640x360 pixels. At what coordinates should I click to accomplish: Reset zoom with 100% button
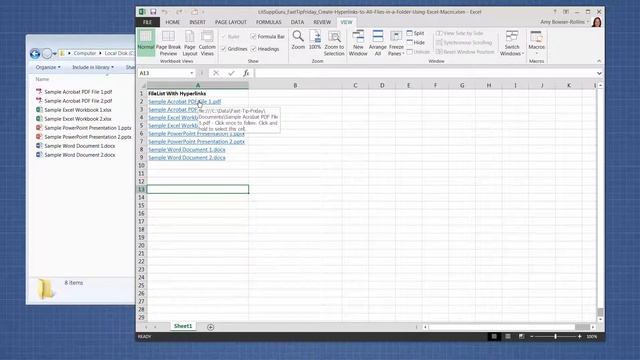pyautogui.click(x=315, y=40)
